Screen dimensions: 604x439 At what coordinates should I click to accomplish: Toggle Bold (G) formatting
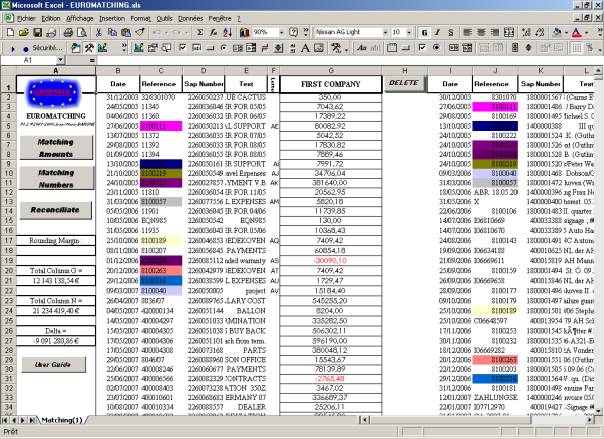coord(424,32)
